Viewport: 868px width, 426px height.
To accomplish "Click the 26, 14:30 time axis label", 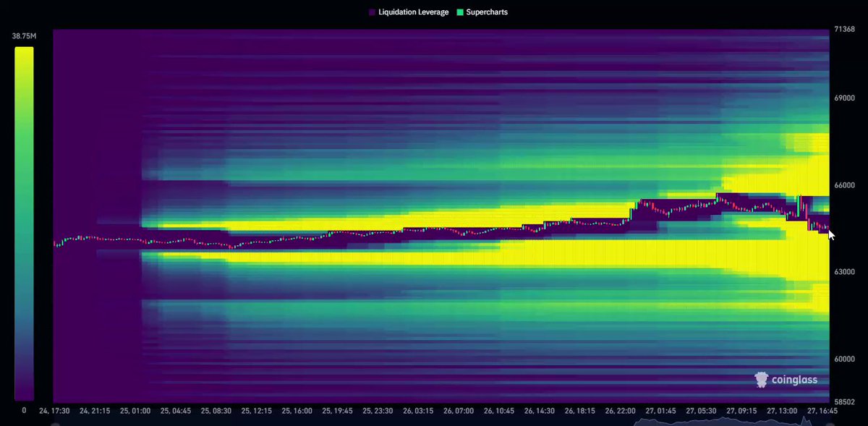I will (x=540, y=411).
